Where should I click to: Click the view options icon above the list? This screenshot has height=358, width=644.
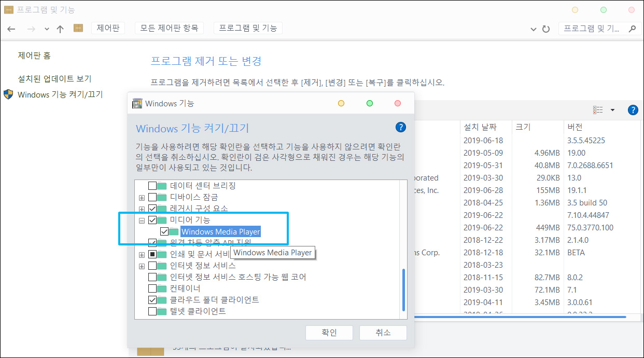[598, 110]
